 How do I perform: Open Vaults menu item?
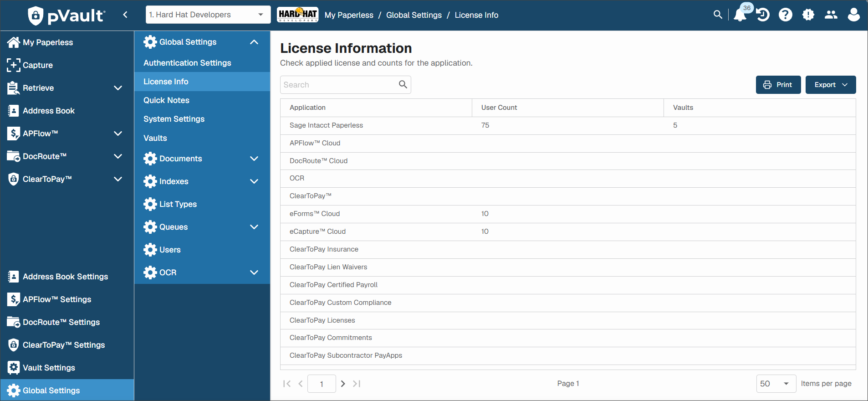(x=202, y=138)
